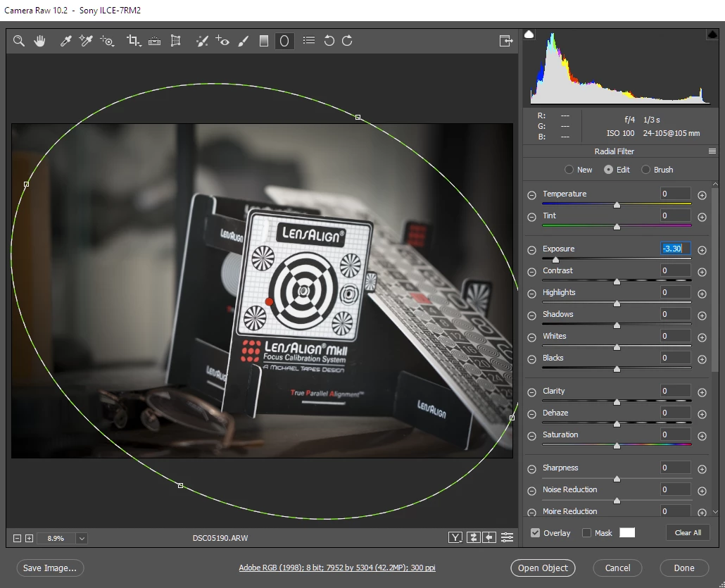Viewport: 725px width, 588px height.
Task: Click the mask overlay color swatch
Action: pos(627,532)
